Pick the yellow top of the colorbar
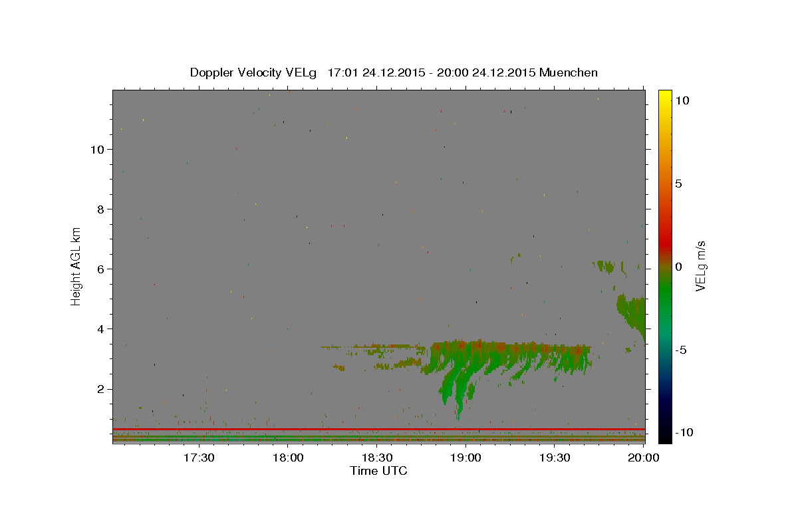Image resolution: width=798 pixels, height=532 pixels. tap(664, 94)
